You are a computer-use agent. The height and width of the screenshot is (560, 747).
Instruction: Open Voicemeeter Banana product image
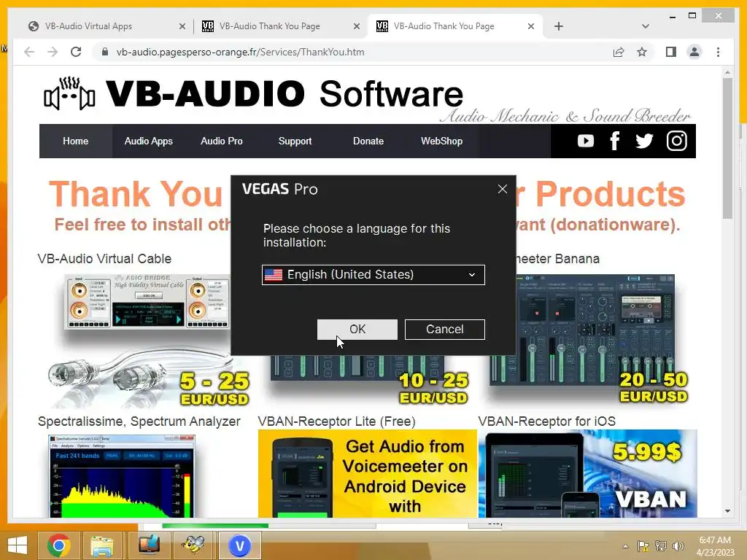click(x=589, y=339)
